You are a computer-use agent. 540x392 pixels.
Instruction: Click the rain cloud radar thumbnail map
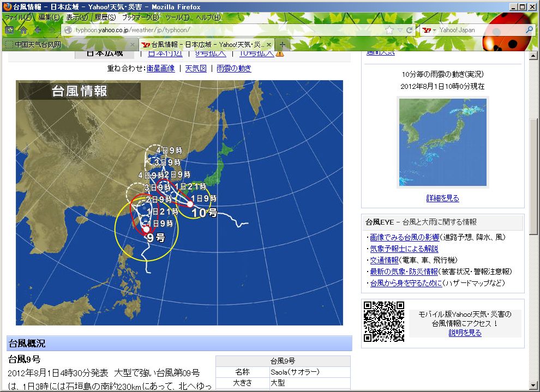(x=442, y=142)
